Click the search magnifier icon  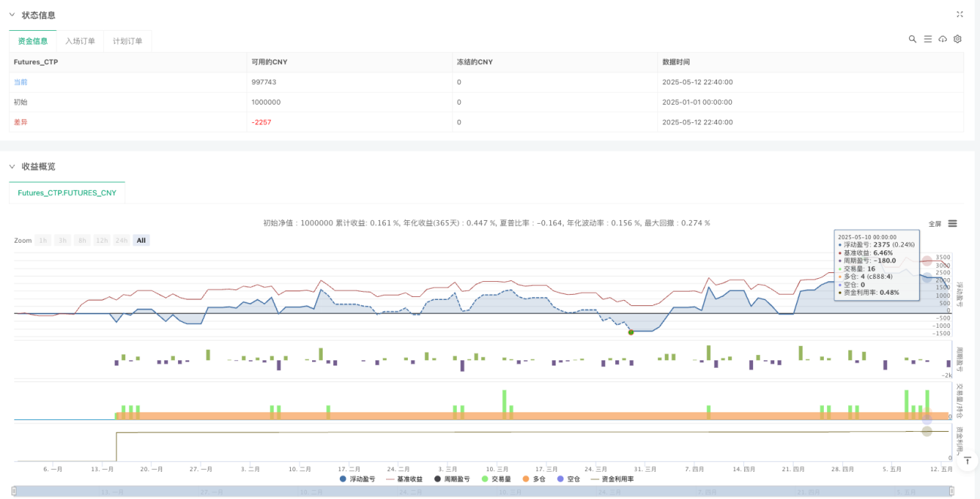click(912, 39)
